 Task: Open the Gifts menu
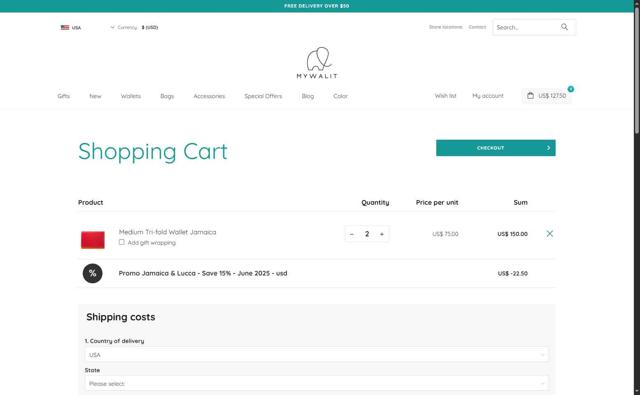(x=64, y=96)
